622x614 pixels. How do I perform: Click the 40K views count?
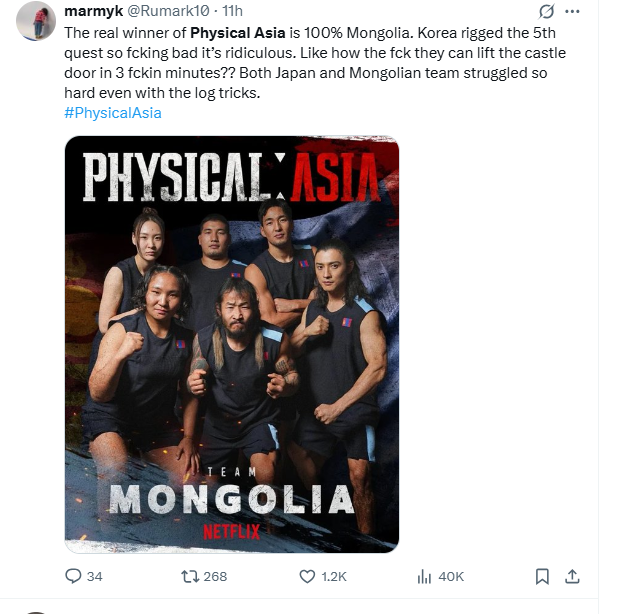tap(451, 576)
